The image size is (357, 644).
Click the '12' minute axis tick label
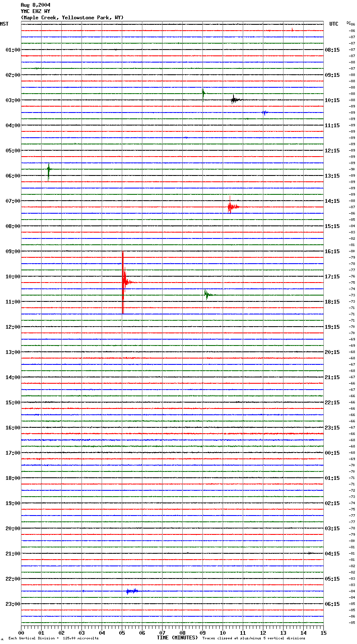(x=263, y=633)
